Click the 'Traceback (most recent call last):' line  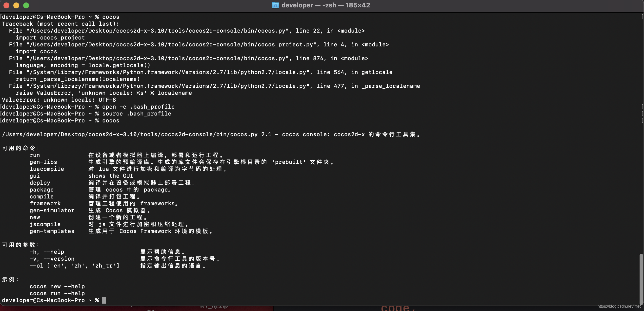[61, 24]
